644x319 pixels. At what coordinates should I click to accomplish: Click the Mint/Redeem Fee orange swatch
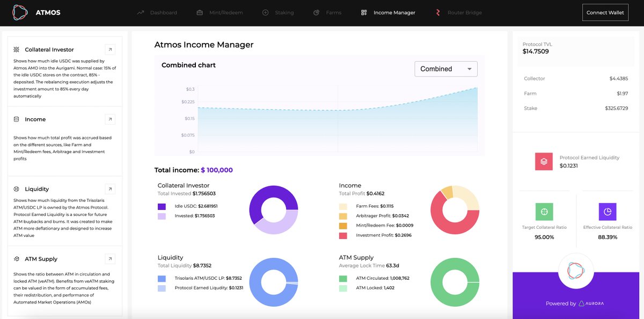343,226
